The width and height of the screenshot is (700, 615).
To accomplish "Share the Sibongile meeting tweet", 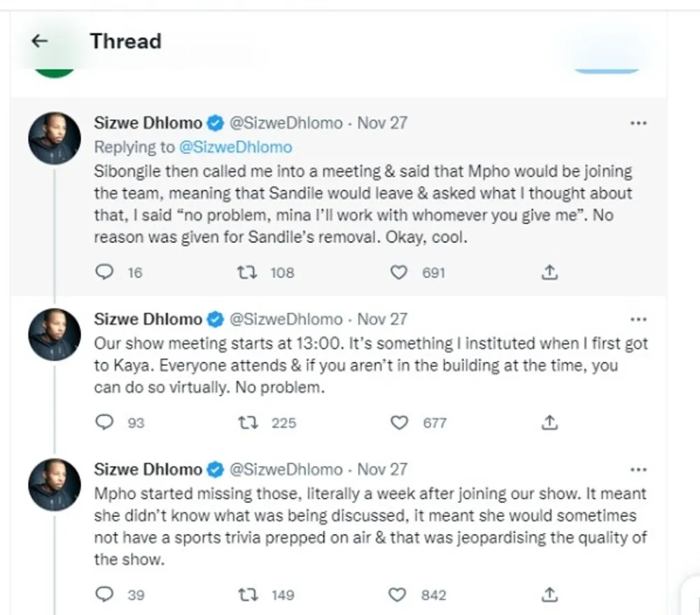I will [550, 272].
